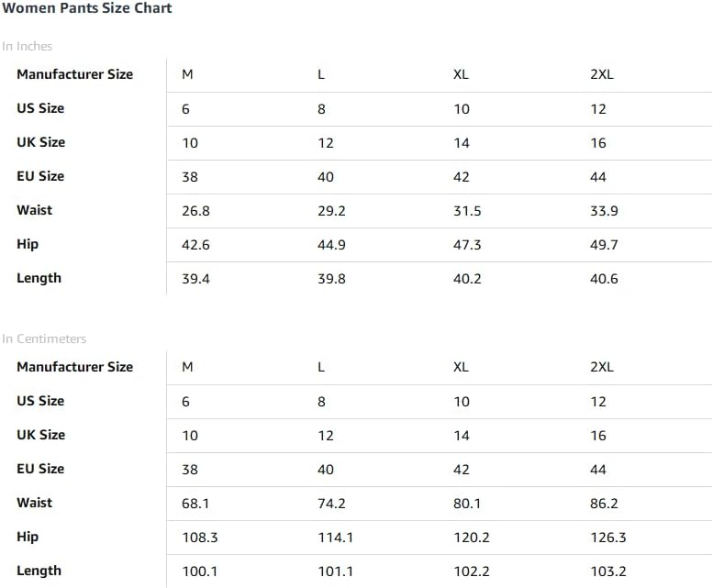
Task: Select length value 39.4 in inches
Action: tap(195, 279)
